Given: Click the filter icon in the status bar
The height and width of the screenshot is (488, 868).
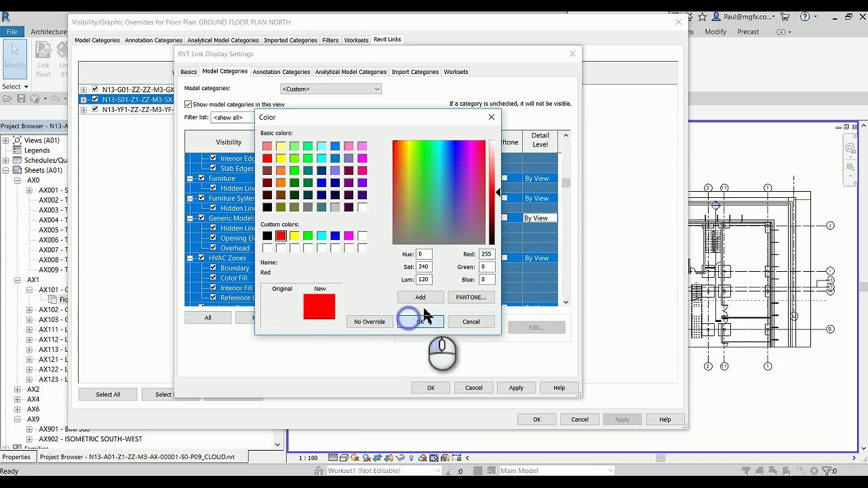Looking at the screenshot, I should click(827, 471).
